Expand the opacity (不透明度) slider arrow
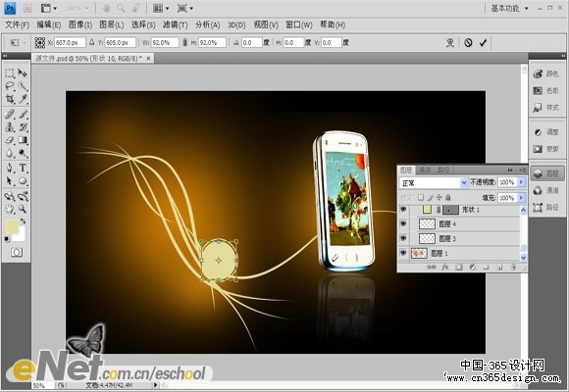The image size is (569, 392). pos(522,182)
